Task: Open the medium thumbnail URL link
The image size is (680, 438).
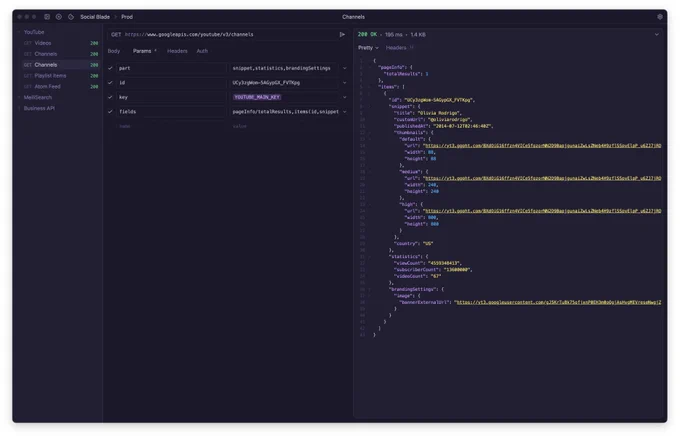Action: click(x=542, y=178)
